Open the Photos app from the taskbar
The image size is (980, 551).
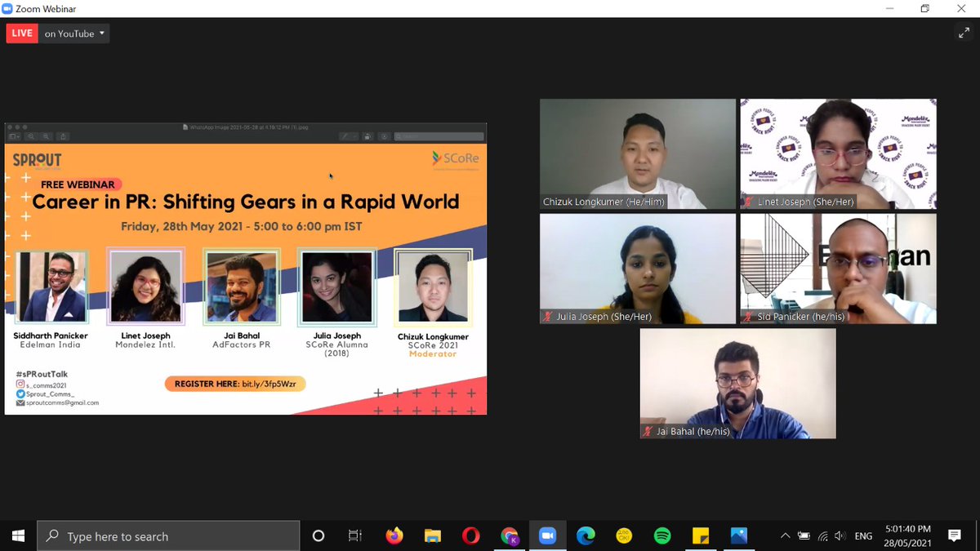point(739,536)
